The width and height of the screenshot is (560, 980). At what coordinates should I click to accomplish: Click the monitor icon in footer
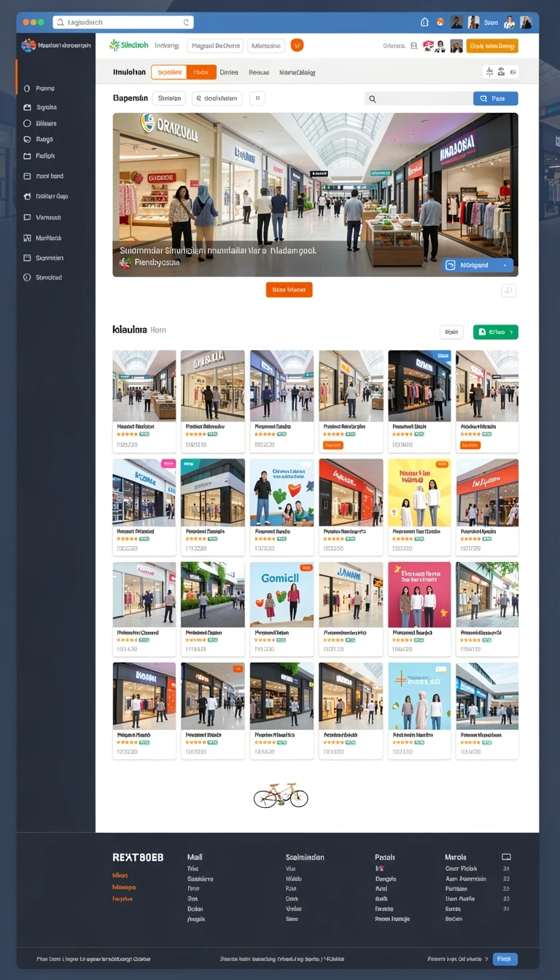(507, 857)
